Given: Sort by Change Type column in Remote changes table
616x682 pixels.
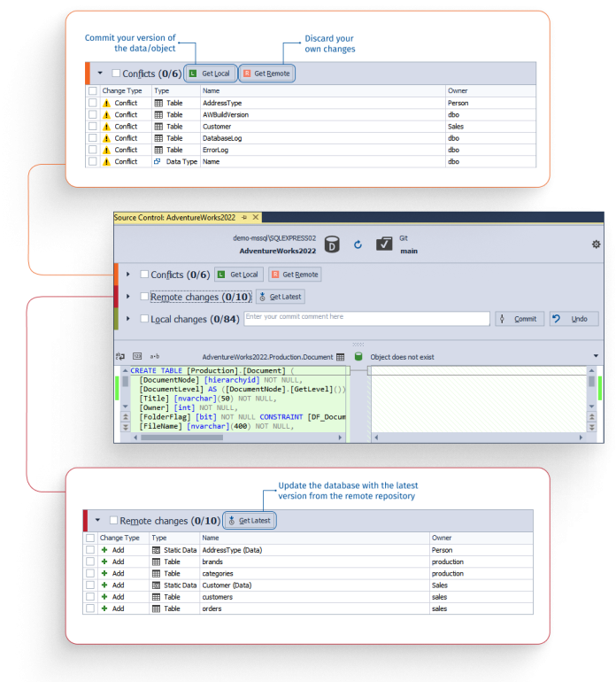Looking at the screenshot, I should [123, 538].
